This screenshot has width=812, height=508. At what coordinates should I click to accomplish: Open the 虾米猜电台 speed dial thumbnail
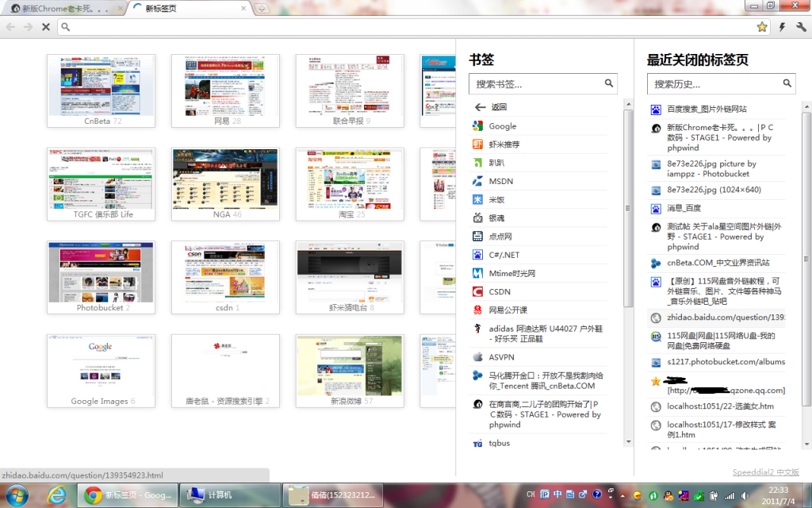click(350, 277)
